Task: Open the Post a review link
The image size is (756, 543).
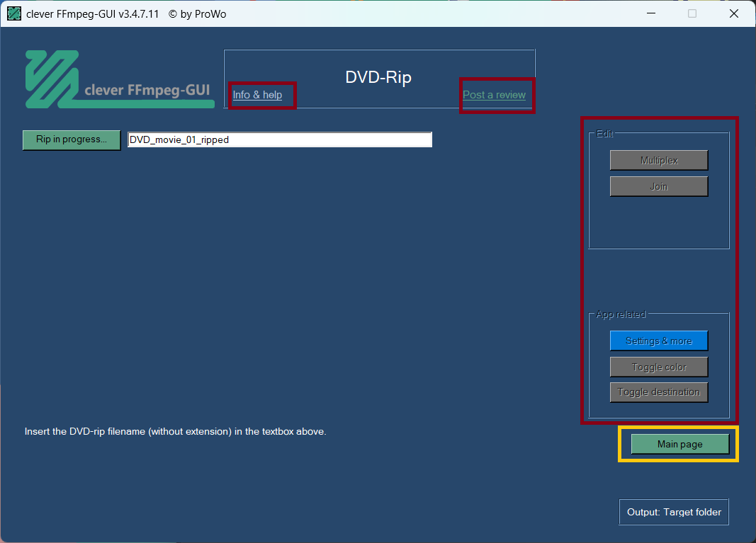Action: pyautogui.click(x=494, y=95)
